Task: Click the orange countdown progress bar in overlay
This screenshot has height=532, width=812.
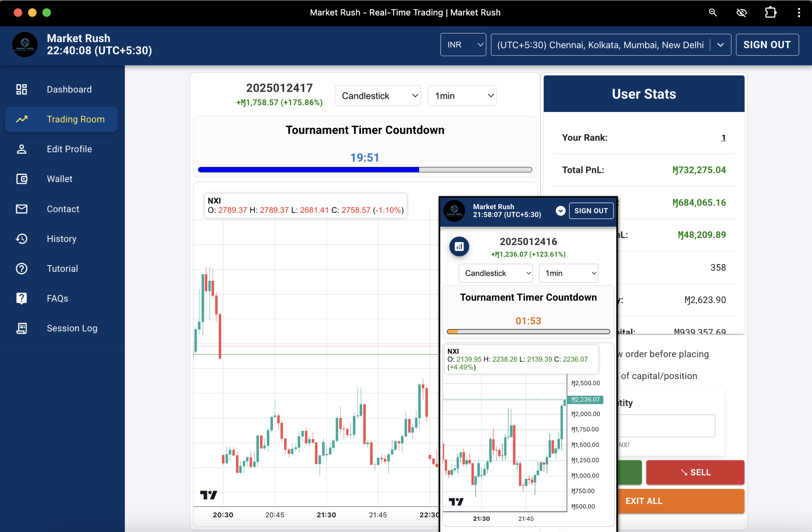Action: [x=528, y=332]
